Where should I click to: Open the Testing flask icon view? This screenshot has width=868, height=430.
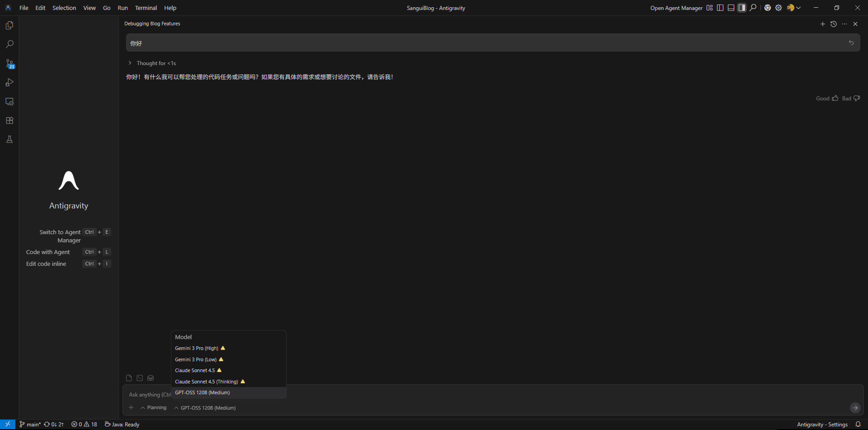[9, 140]
